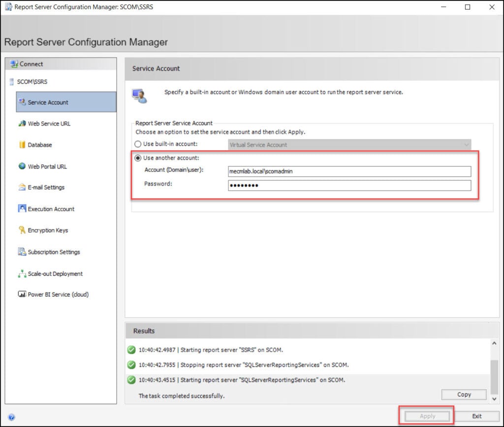Click the Power BI Service chart icon
The width and height of the screenshot is (504, 427).
22,294
